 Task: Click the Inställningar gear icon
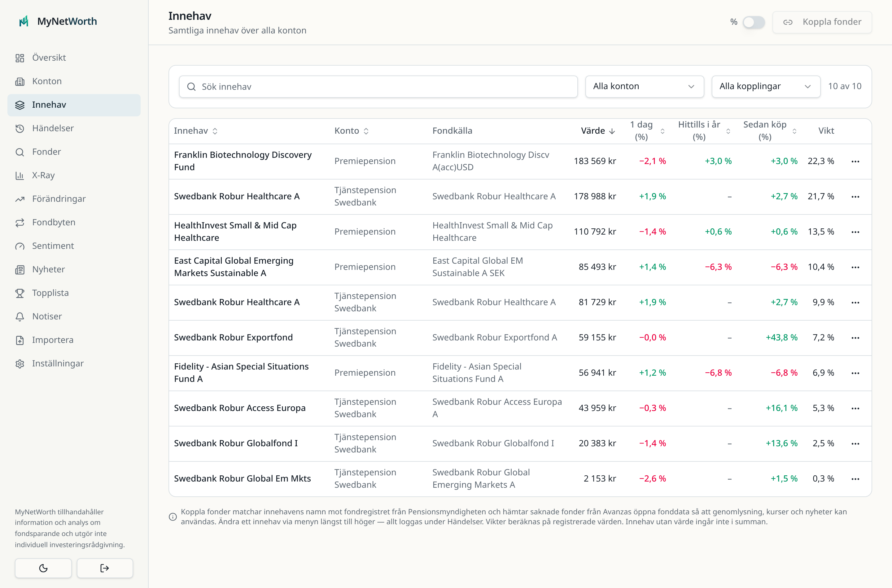tap(20, 364)
